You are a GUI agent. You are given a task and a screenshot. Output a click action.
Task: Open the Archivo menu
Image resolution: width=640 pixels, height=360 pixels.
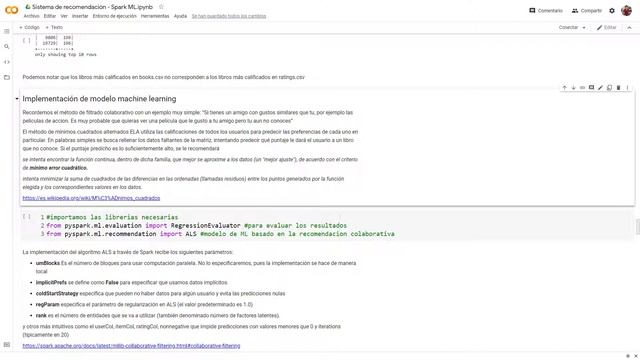coord(31,16)
